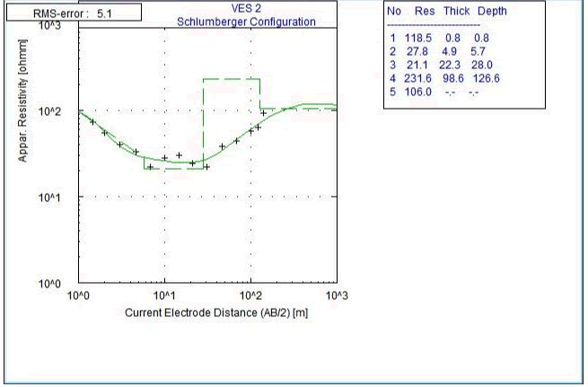Click the 'No' column header
The image size is (588, 387).
click(x=392, y=12)
